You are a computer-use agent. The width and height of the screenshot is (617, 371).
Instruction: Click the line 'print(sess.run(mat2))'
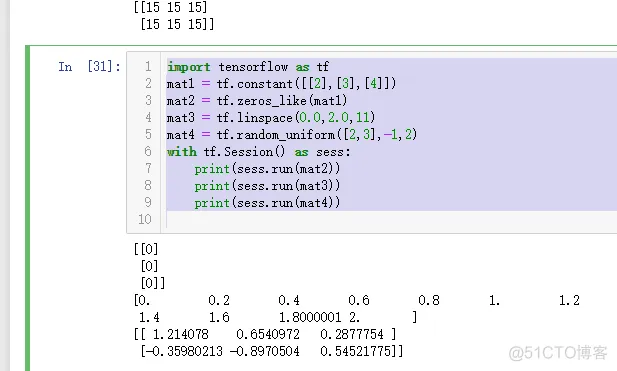[267, 169]
